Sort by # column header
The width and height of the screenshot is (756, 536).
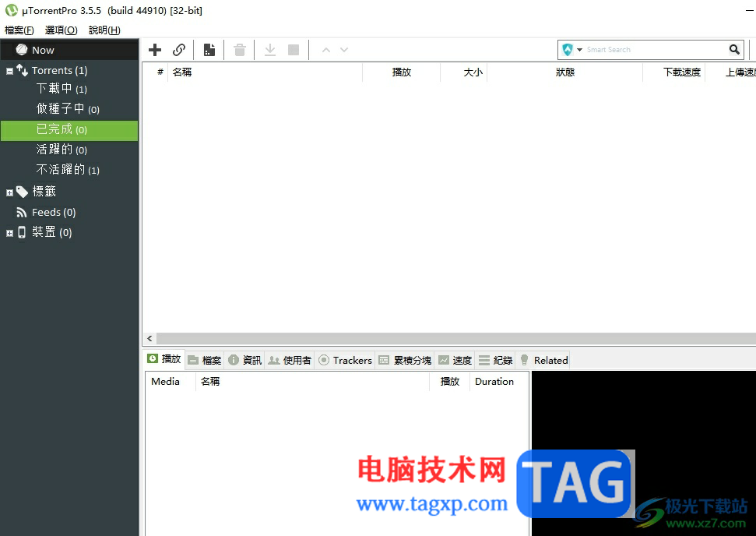click(160, 72)
